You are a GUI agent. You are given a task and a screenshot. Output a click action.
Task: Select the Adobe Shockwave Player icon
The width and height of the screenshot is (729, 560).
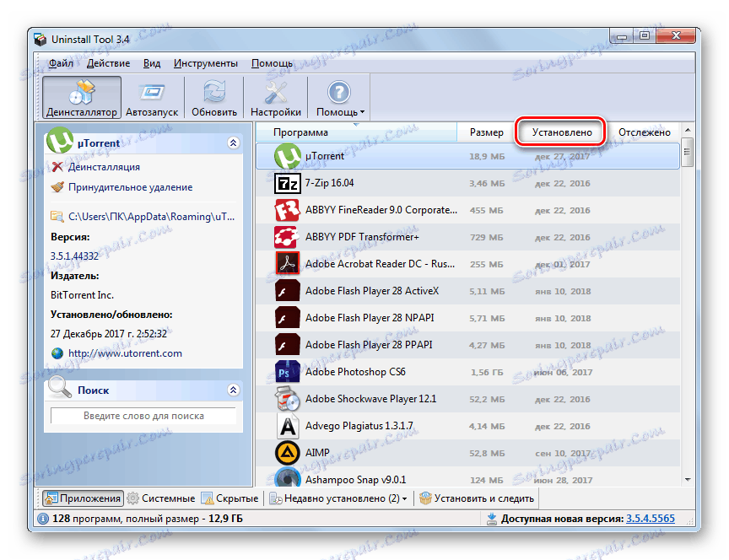(x=287, y=399)
